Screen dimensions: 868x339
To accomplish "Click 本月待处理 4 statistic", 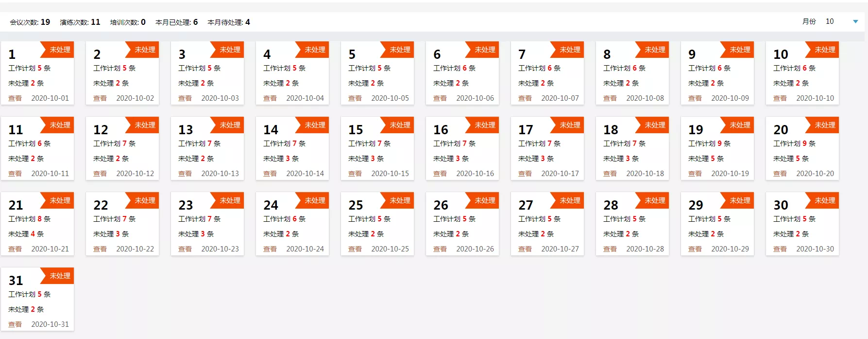I will pos(228,22).
